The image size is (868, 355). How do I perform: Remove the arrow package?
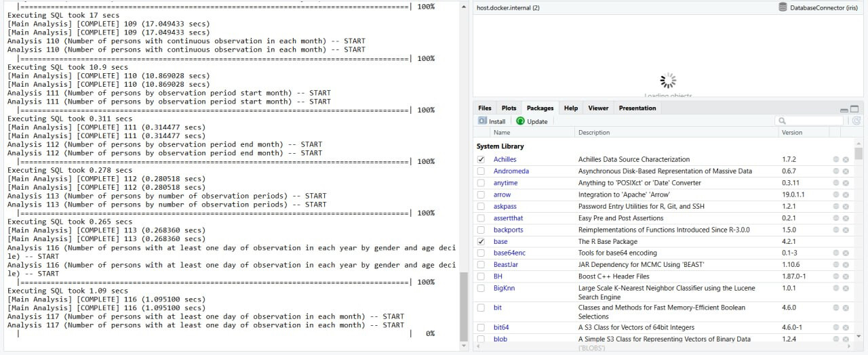point(846,194)
